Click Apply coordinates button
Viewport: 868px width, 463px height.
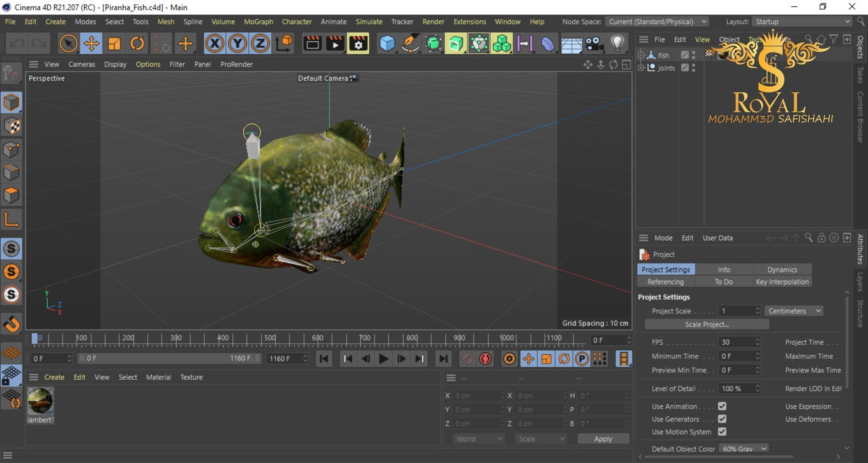[603, 438]
